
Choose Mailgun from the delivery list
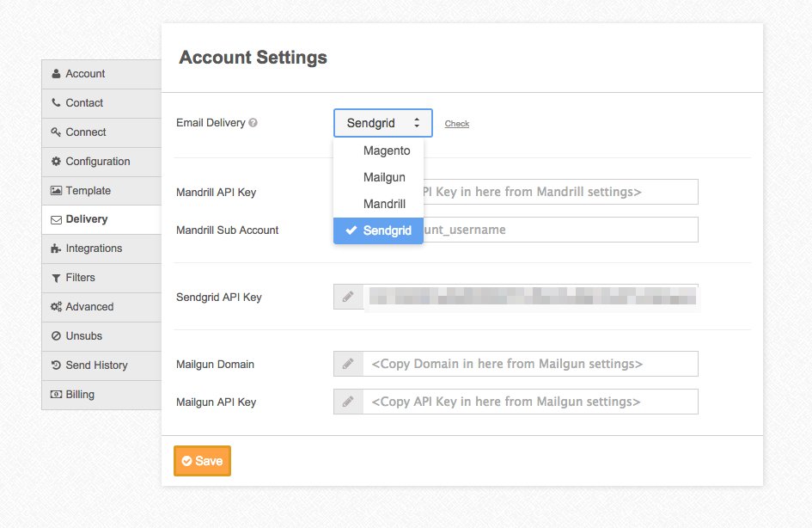point(384,177)
